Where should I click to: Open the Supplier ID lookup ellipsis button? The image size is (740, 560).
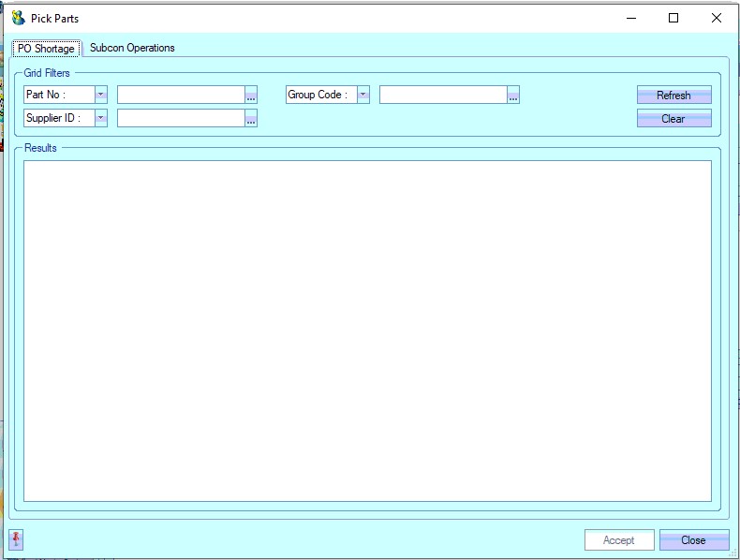251,119
